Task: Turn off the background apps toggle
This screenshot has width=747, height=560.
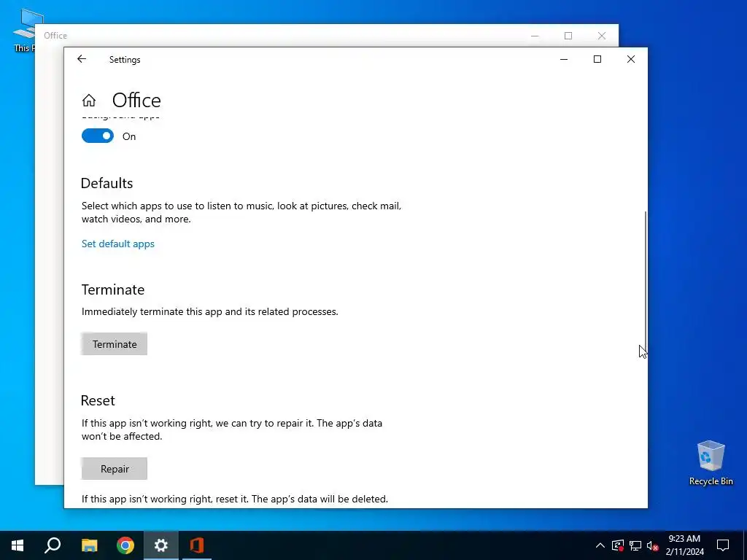Action: tap(98, 136)
